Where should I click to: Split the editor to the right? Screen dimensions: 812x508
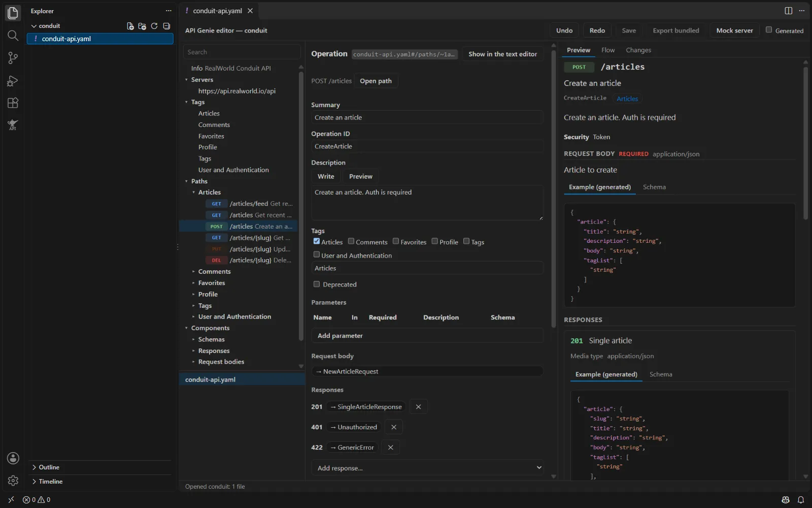pyautogui.click(x=788, y=11)
